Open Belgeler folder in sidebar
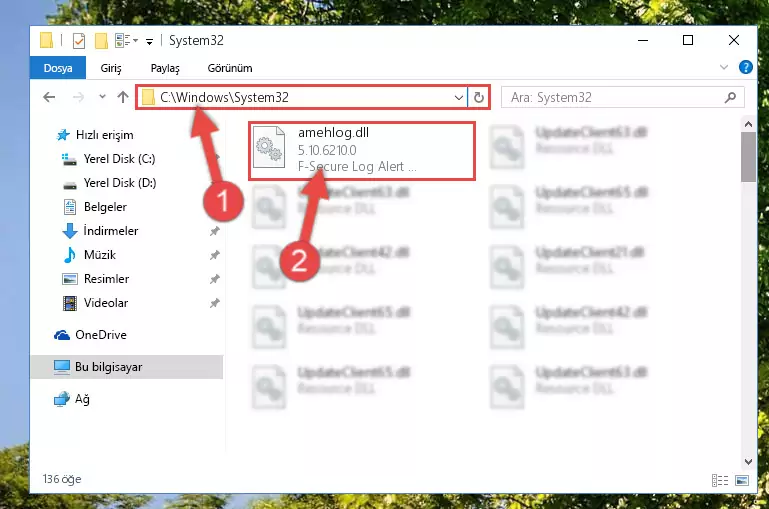The width and height of the screenshot is (769, 509). click(105, 207)
